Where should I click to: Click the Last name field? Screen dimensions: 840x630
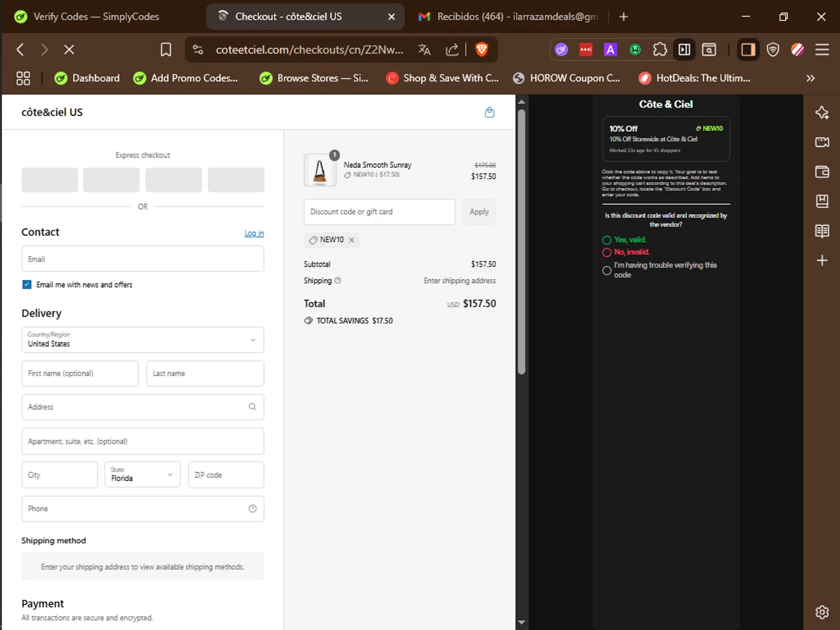(205, 374)
